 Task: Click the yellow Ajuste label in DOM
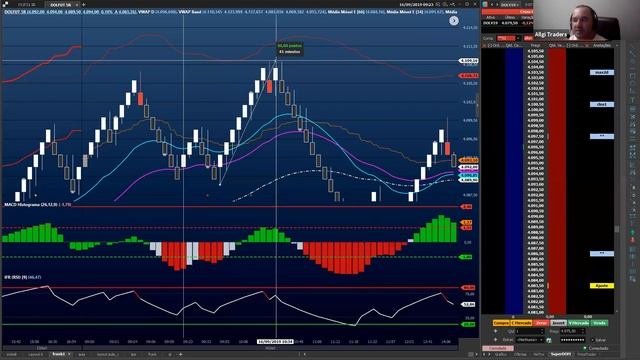click(602, 286)
